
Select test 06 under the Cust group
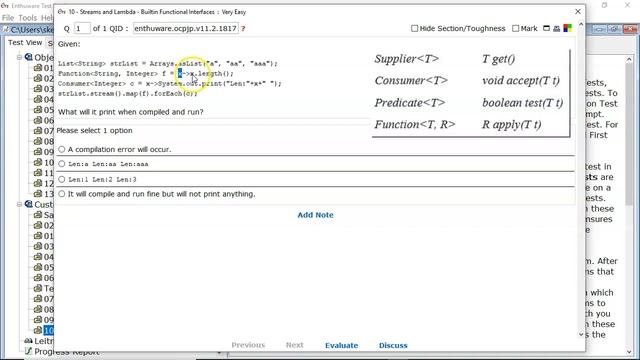(44, 278)
